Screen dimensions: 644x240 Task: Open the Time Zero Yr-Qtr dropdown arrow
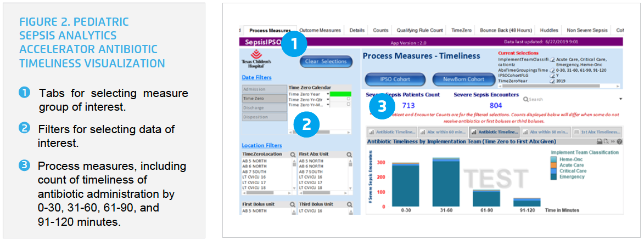pos(328,99)
